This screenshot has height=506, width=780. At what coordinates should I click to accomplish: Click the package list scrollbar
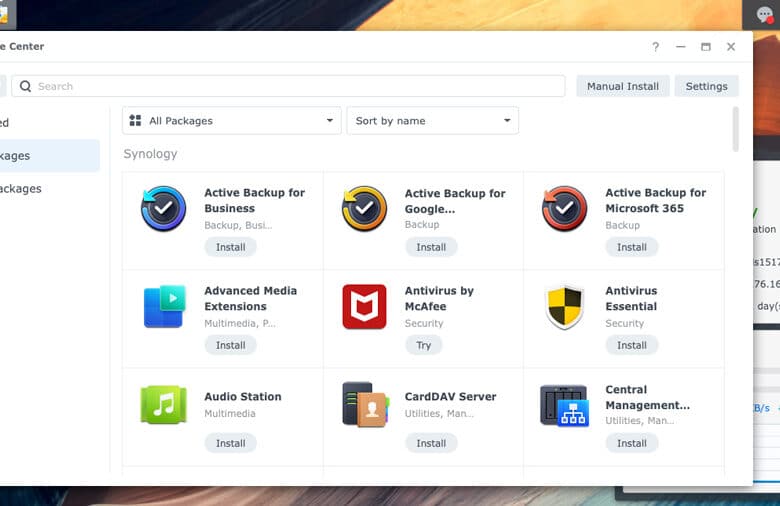(735, 129)
